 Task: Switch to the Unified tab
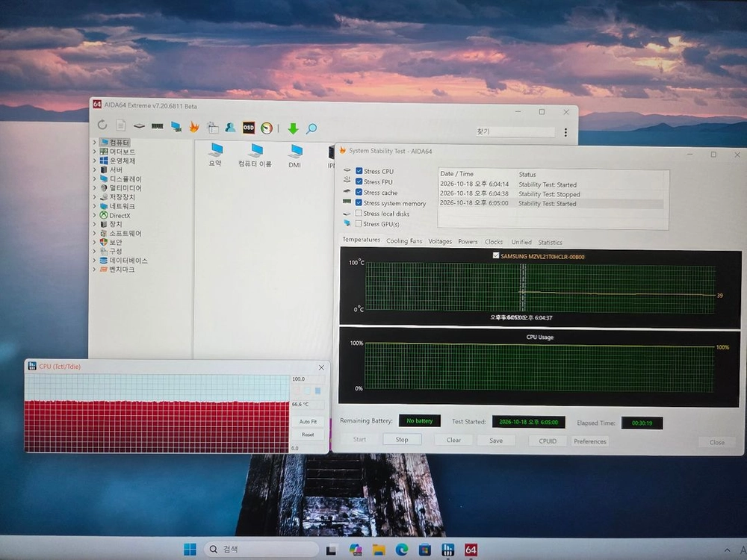coord(521,242)
